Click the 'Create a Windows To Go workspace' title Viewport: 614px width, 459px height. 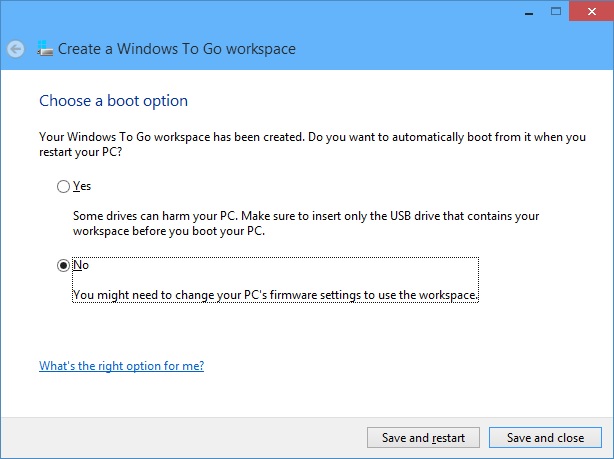coord(177,49)
